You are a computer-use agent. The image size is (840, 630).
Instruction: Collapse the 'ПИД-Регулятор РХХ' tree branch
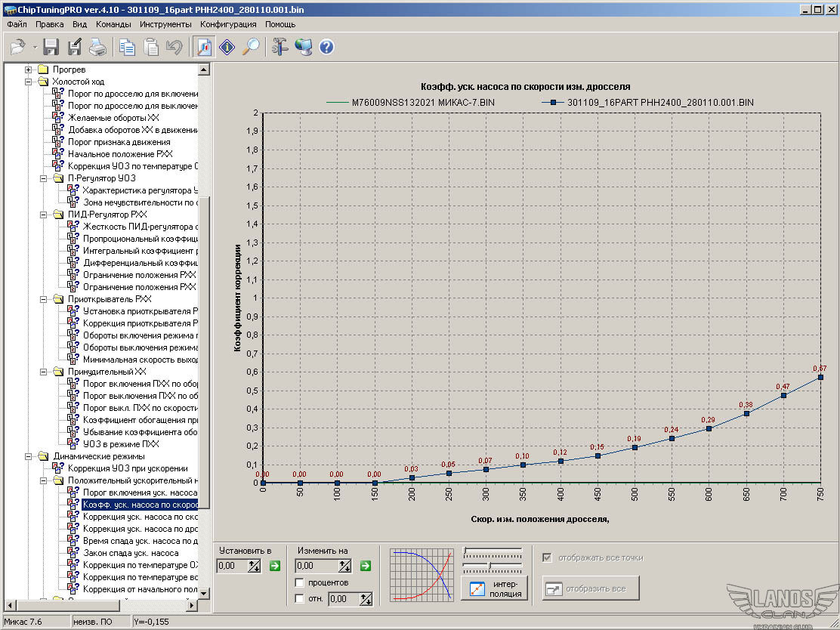[45, 215]
